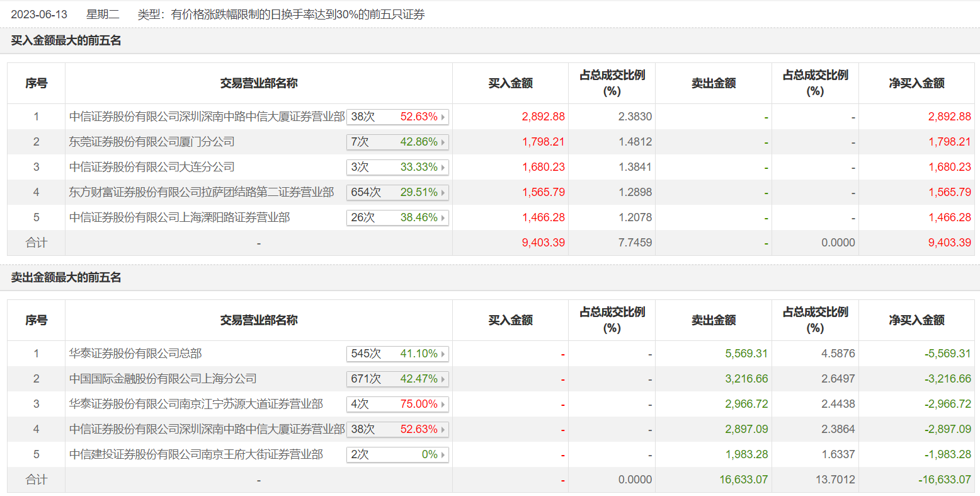This screenshot has width=980, height=496.
Task: Select the ratio value 4.5876
Action: pyautogui.click(x=838, y=354)
